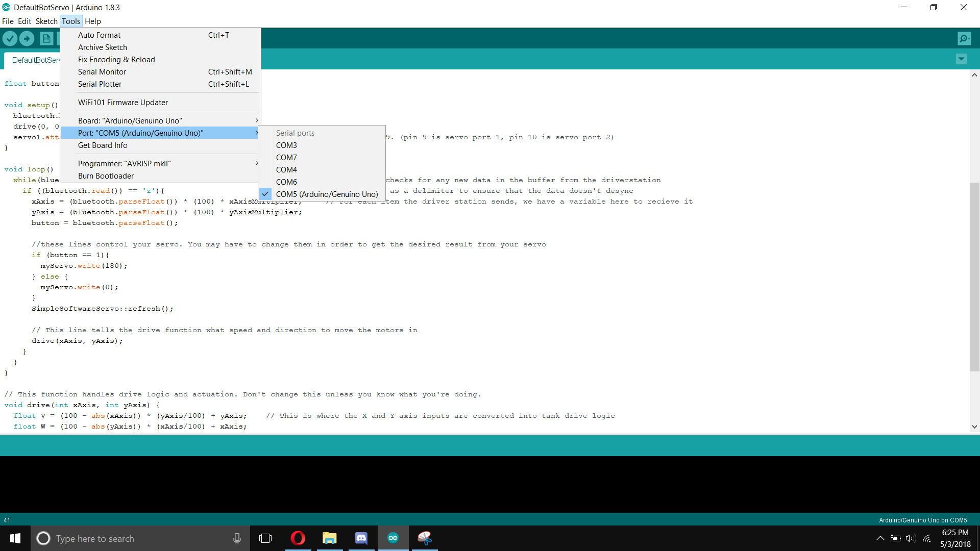The image size is (980, 551).
Task: Click the void drive(int xAxis, int yAxis) line
Action: pyautogui.click(x=82, y=405)
